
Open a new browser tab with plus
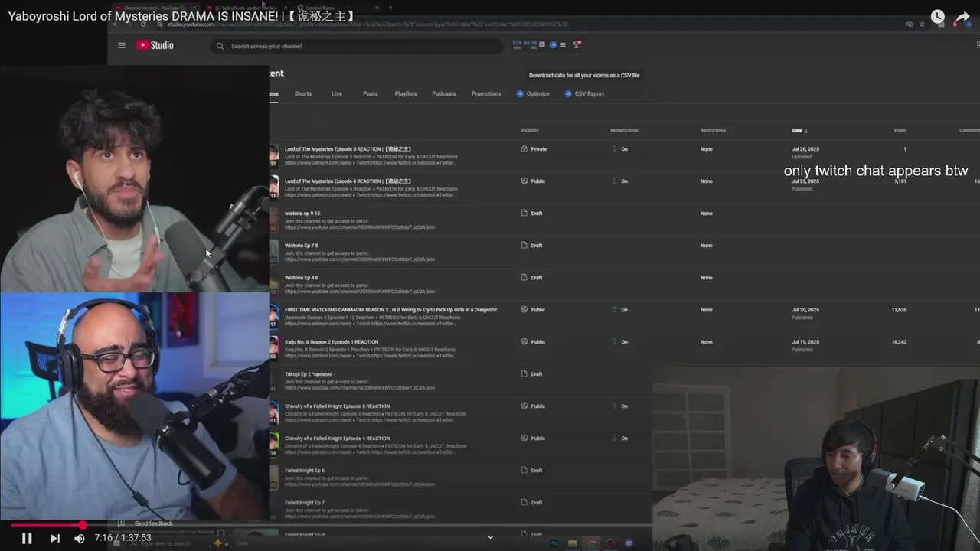(x=390, y=8)
